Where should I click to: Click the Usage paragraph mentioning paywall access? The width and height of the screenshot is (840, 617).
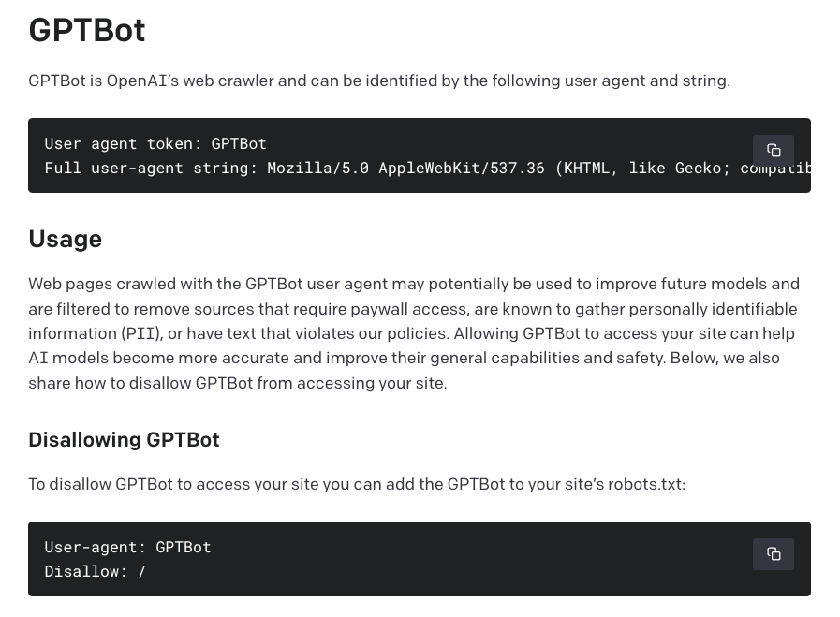[x=414, y=309]
